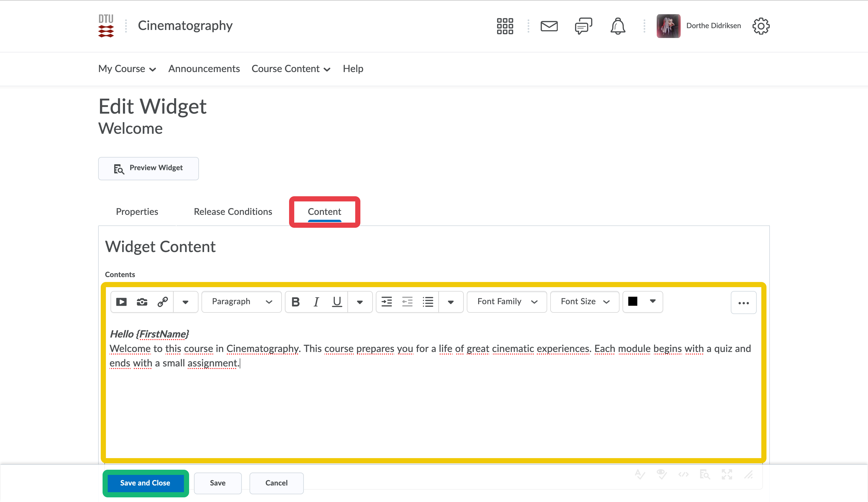
Task: Toggle bold formatting
Action: [295, 302]
